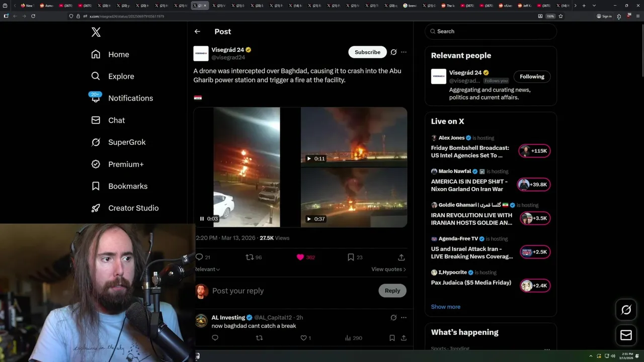The width and height of the screenshot is (644, 362).
Task: Join Agenda-Free TV live +2.5K
Action: pos(535,252)
